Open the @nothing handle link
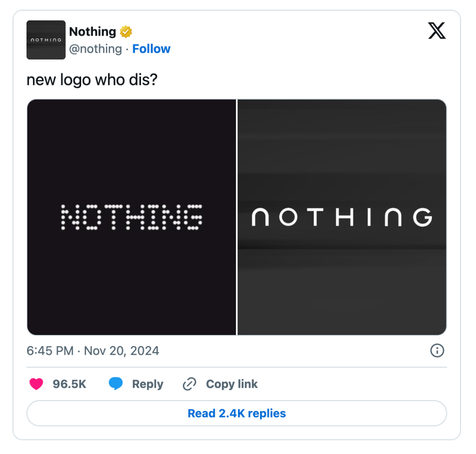The height and width of the screenshot is (454, 476). 96,49
